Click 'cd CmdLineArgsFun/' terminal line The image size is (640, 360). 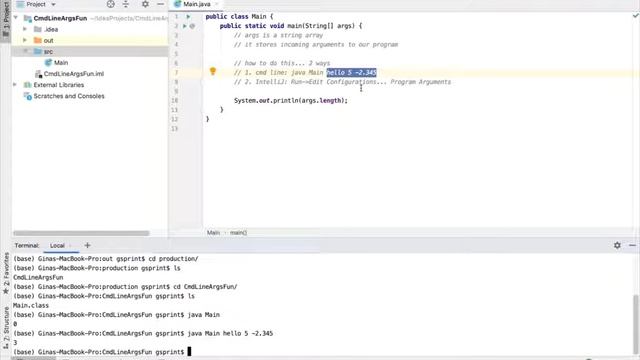coord(205,287)
